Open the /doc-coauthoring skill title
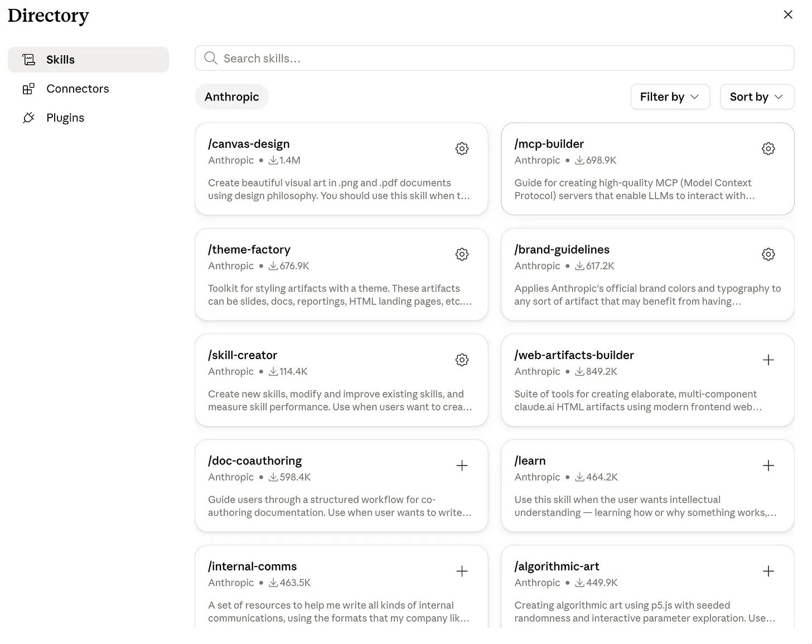The image size is (812, 644). coord(255,461)
